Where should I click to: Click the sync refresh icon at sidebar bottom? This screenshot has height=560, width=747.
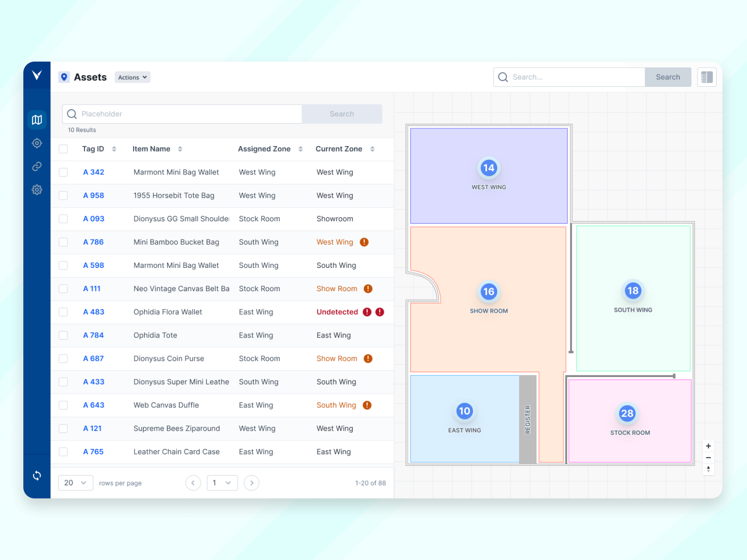click(37, 476)
